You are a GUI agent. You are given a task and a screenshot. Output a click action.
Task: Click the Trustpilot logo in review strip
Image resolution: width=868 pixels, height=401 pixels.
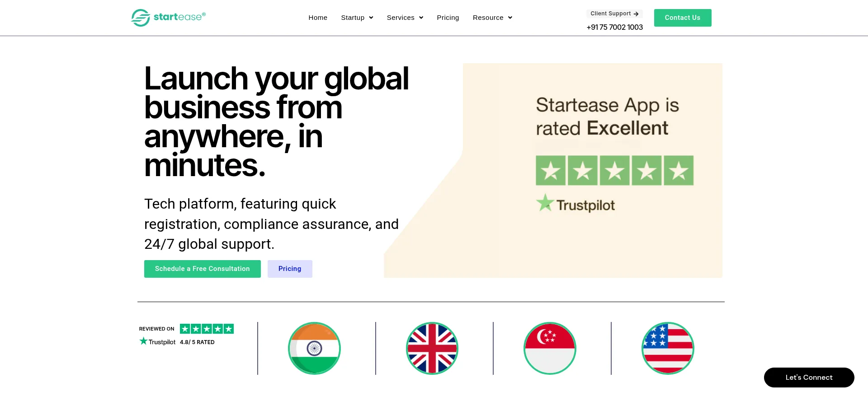pyautogui.click(x=157, y=341)
